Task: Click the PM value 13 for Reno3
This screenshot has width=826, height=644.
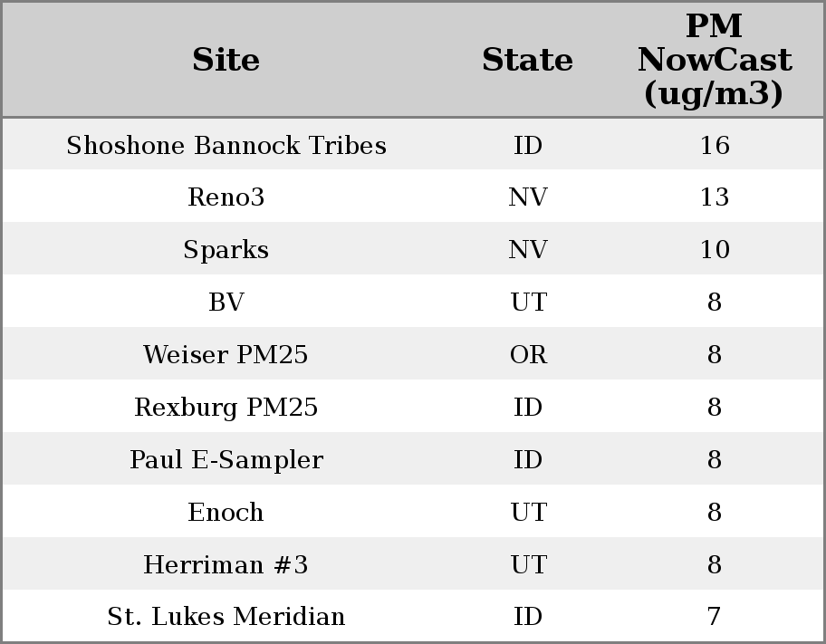Action: coord(714,197)
